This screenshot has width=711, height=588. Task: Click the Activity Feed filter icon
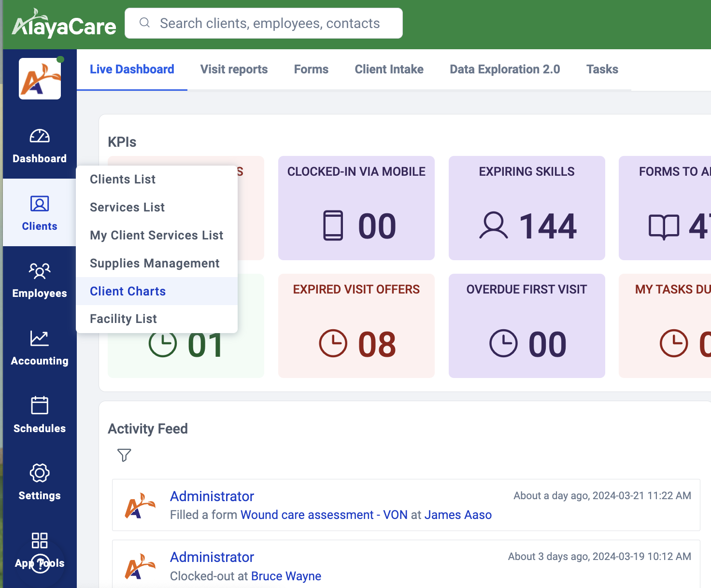124,455
